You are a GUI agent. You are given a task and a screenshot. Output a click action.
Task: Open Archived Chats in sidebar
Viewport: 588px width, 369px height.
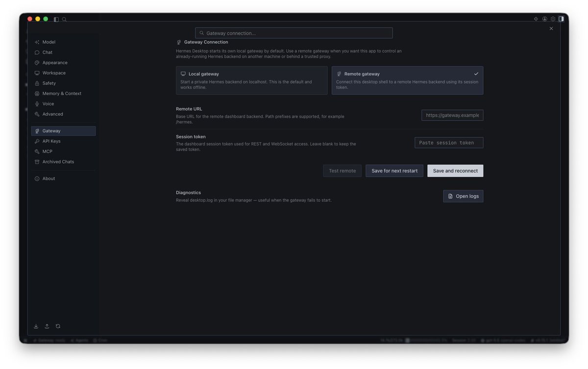tap(63, 162)
